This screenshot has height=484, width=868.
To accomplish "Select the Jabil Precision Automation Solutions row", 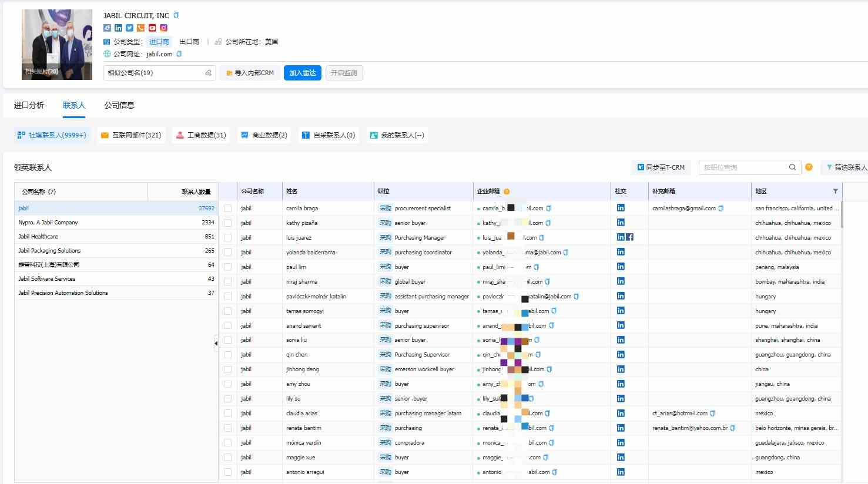I will click(x=116, y=293).
